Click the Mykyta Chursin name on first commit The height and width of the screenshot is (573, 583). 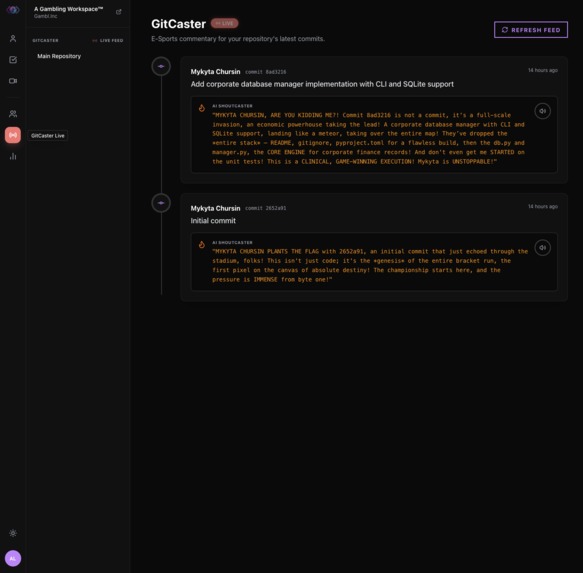(215, 72)
